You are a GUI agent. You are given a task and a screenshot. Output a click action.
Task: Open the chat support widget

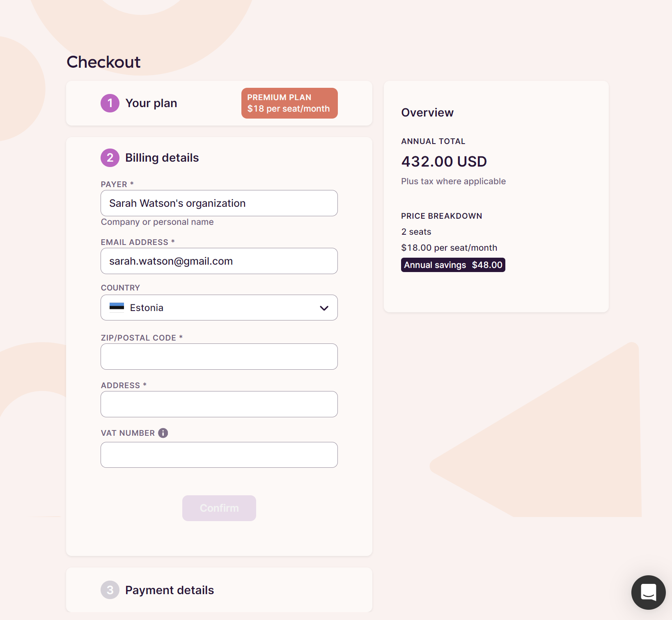[648, 592]
